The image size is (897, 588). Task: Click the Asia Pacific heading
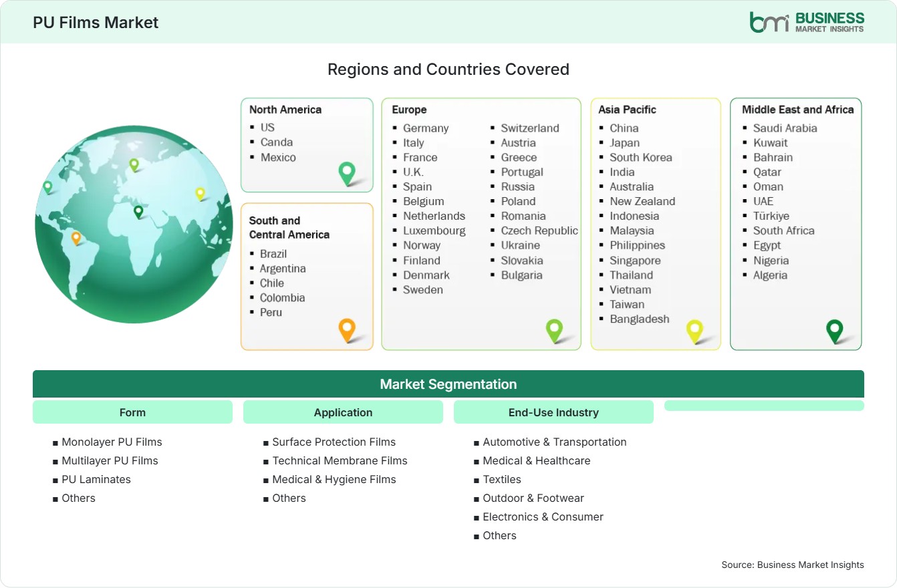point(628,110)
